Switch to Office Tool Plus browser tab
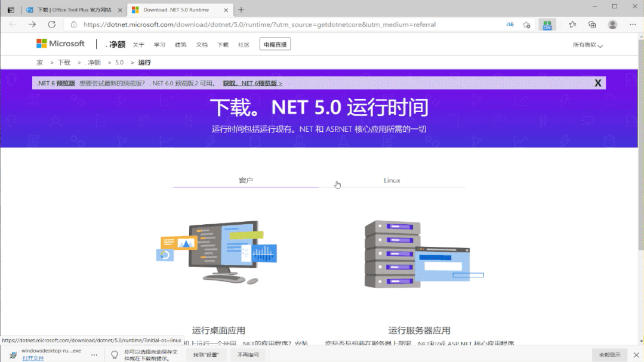 pos(74,10)
